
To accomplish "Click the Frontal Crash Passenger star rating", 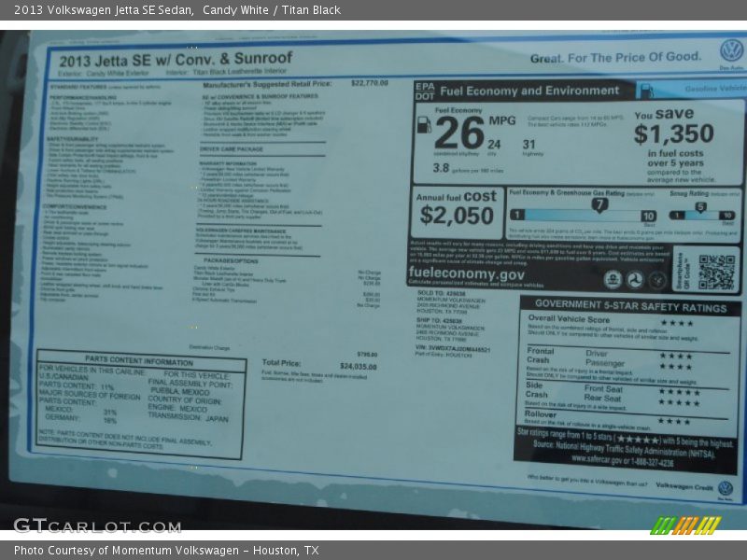I will [x=675, y=367].
